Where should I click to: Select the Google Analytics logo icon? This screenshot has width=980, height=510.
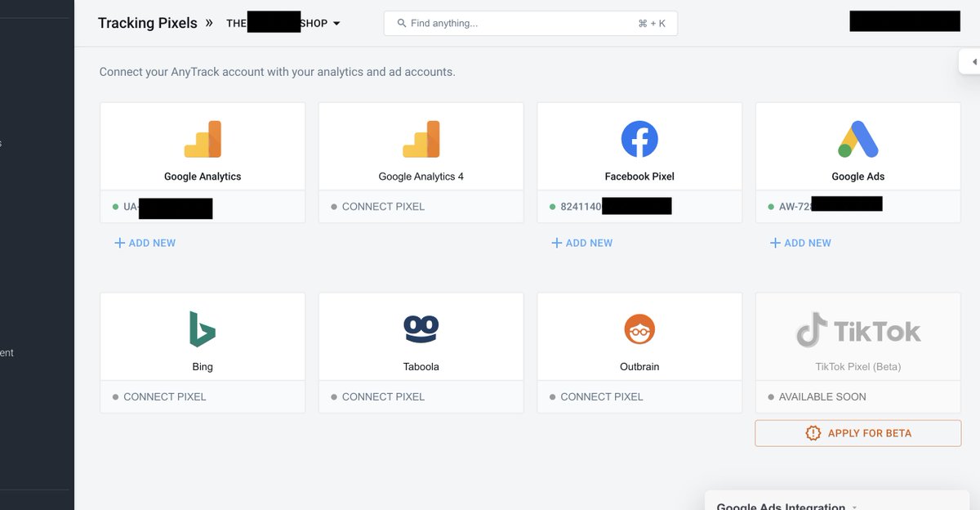point(202,138)
